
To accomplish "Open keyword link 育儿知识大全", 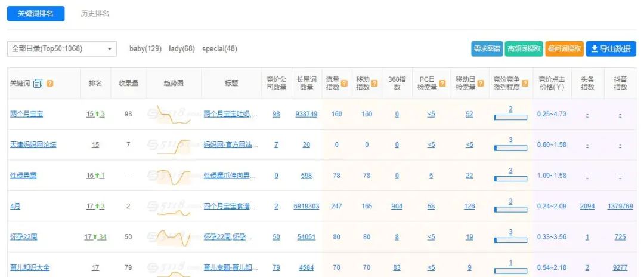I will point(30,267).
